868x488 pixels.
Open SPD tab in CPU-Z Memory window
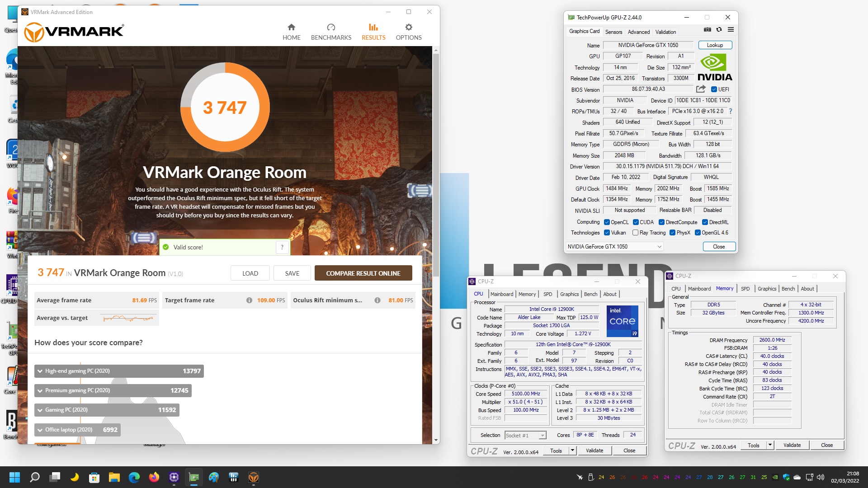pos(745,289)
